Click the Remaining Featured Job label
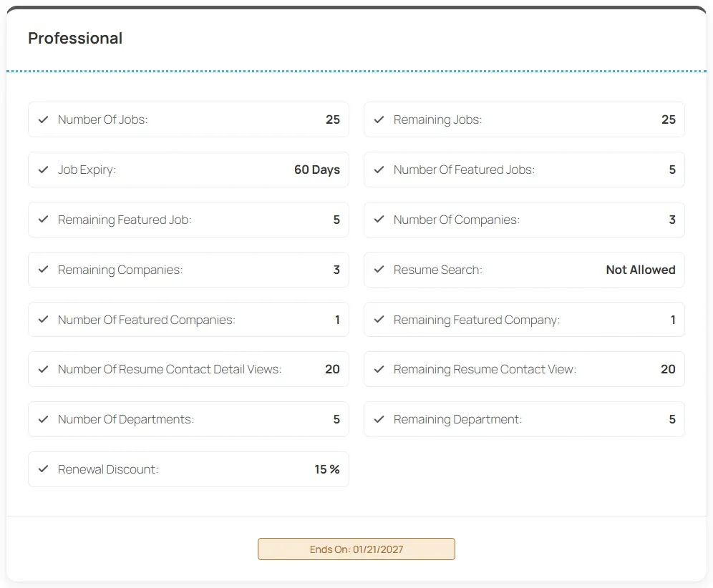Screen dimensions: 713x588 pyautogui.click(x=125, y=220)
